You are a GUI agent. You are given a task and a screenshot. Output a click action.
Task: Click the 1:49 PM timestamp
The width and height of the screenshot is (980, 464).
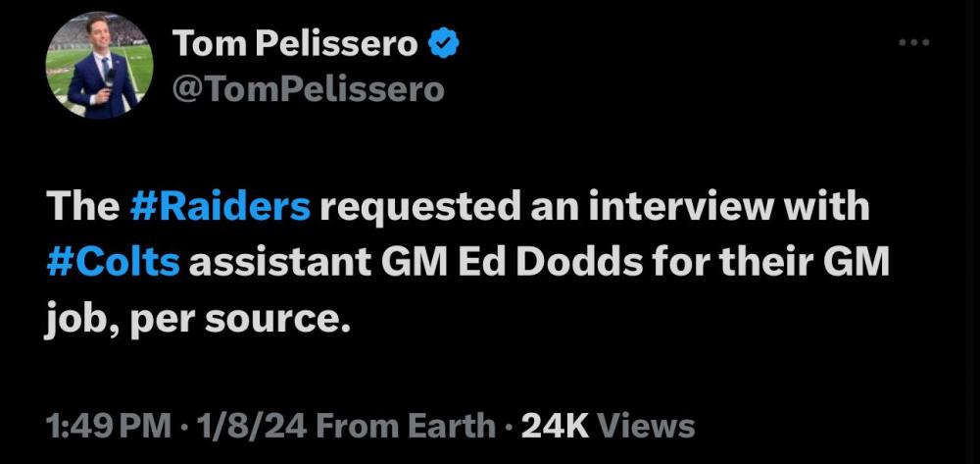click(x=108, y=425)
